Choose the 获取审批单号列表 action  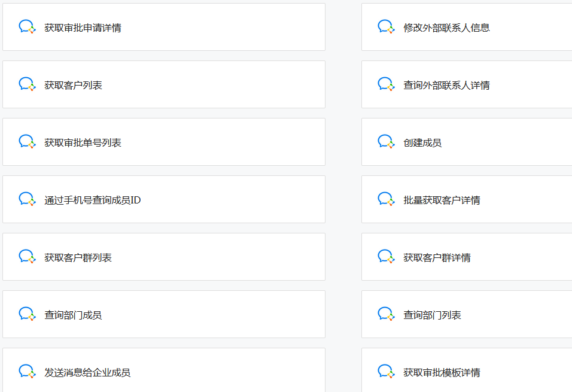pos(164,142)
